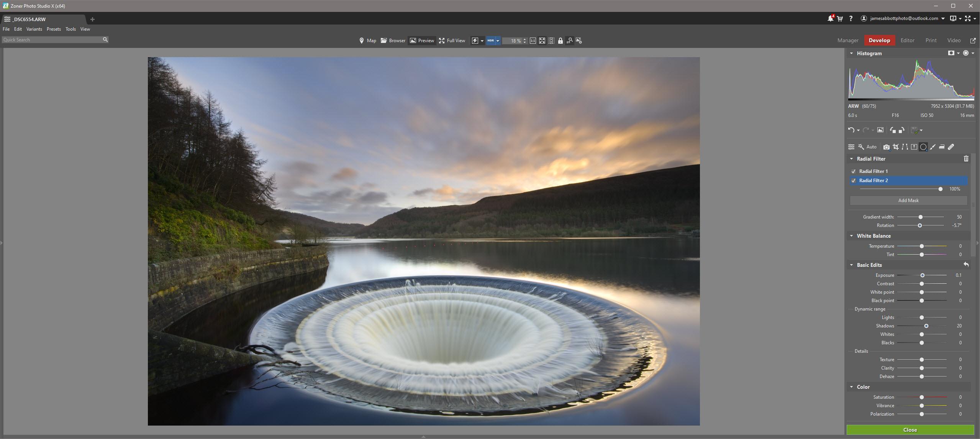Rotate the photo left
This screenshot has height=439, width=980.
[x=893, y=130]
